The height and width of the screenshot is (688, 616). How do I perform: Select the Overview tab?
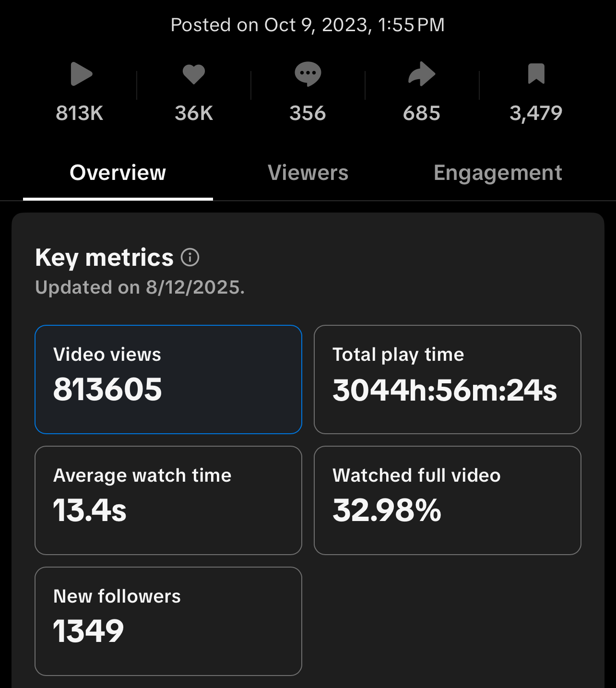118,173
